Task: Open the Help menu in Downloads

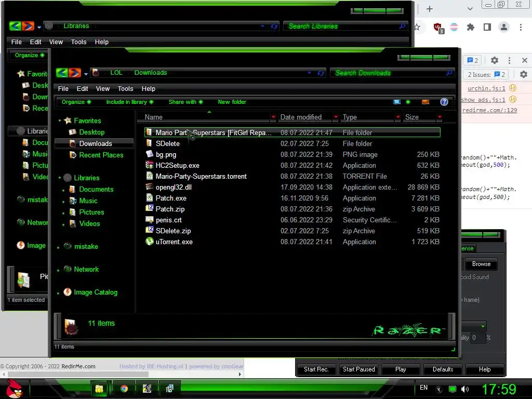Action: point(148,88)
